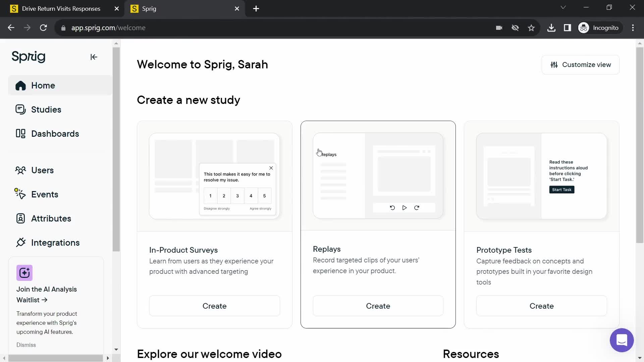This screenshot has width=644, height=362.
Task: Click the Replays card title text
Action: coord(327,249)
